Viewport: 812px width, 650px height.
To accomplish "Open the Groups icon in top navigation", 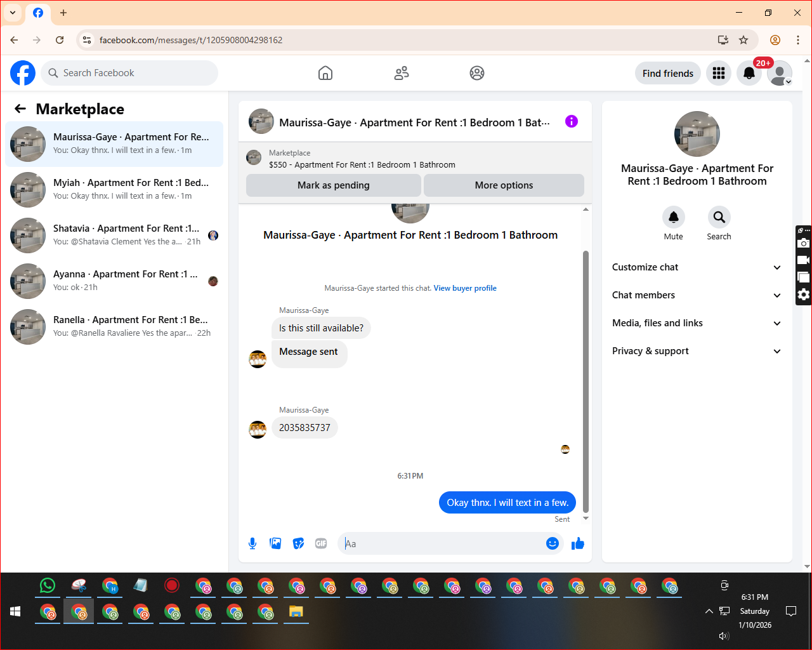I will (477, 73).
